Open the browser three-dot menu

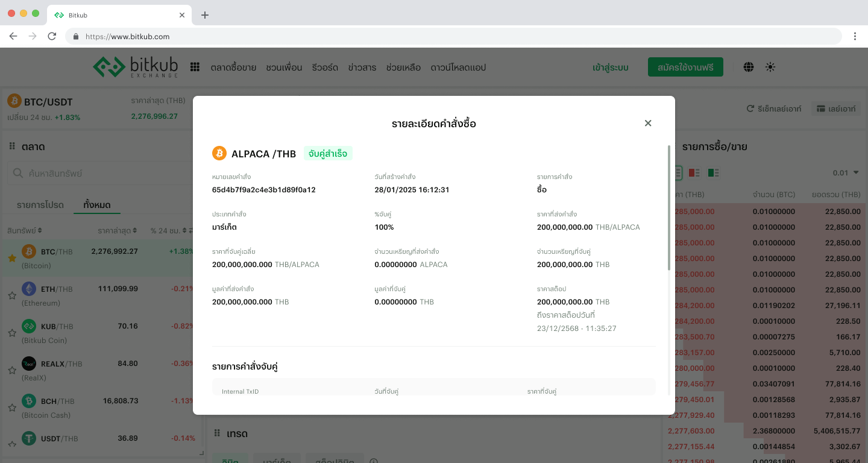tap(855, 36)
